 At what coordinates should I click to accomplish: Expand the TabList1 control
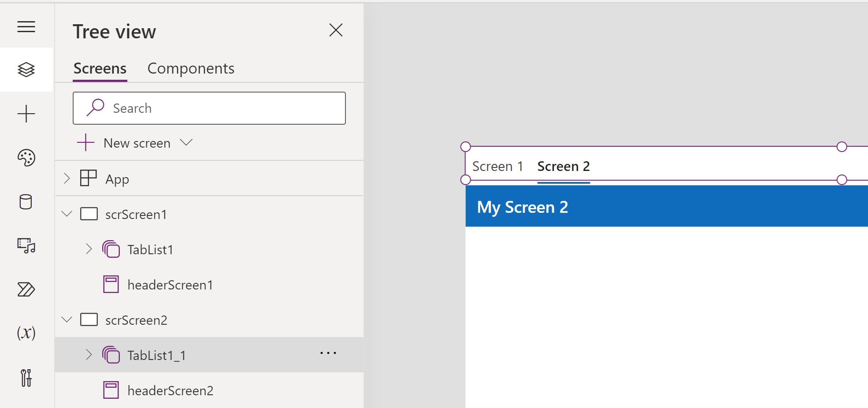pyautogui.click(x=89, y=249)
